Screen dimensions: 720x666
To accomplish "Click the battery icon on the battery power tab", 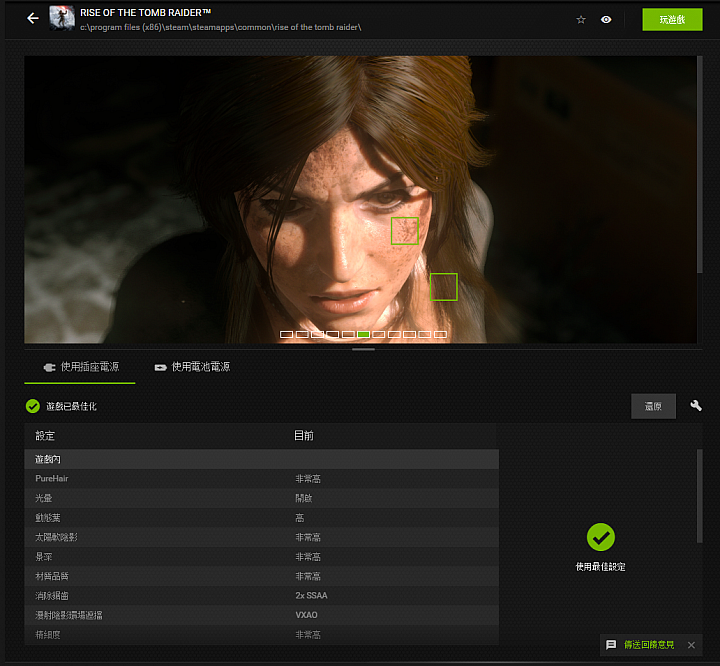I will (x=160, y=367).
